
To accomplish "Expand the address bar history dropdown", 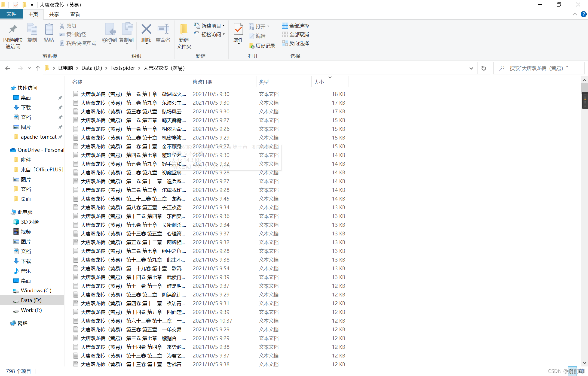I will click(471, 68).
